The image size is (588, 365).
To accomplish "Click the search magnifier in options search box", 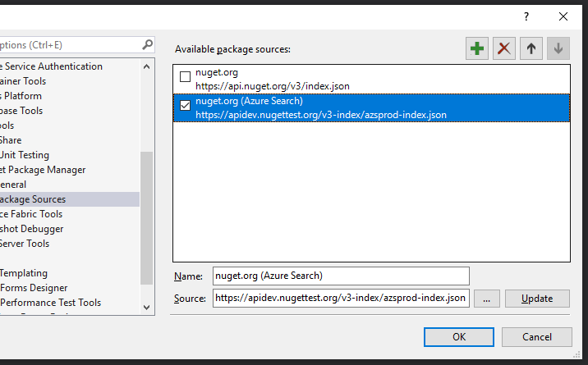I will click(147, 44).
